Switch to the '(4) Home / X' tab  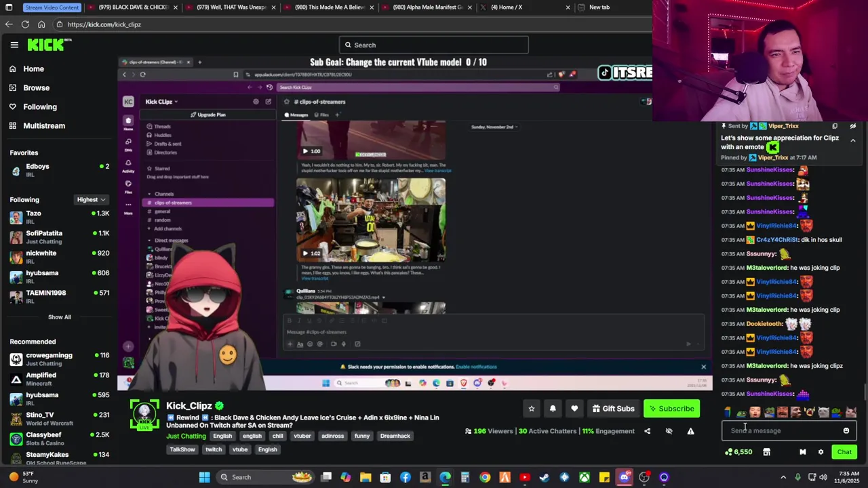pyautogui.click(x=525, y=7)
